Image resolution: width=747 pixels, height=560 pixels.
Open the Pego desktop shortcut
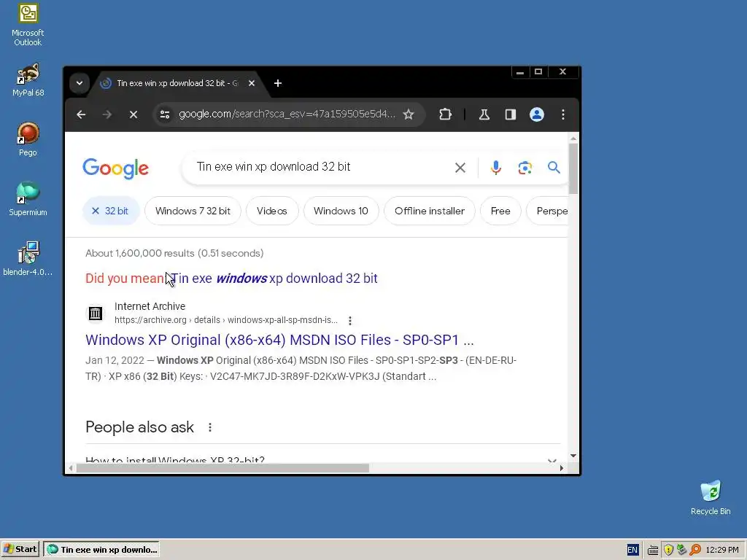pyautogui.click(x=28, y=139)
